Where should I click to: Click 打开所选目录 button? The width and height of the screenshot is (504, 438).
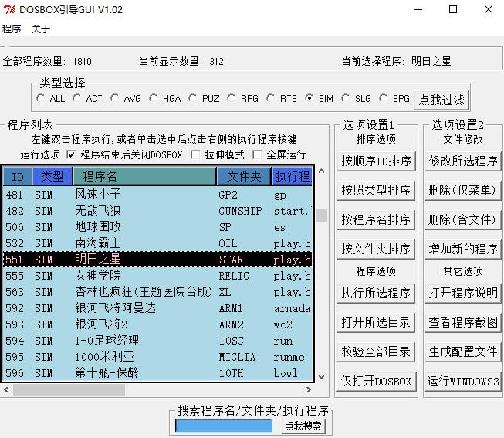pos(376,322)
